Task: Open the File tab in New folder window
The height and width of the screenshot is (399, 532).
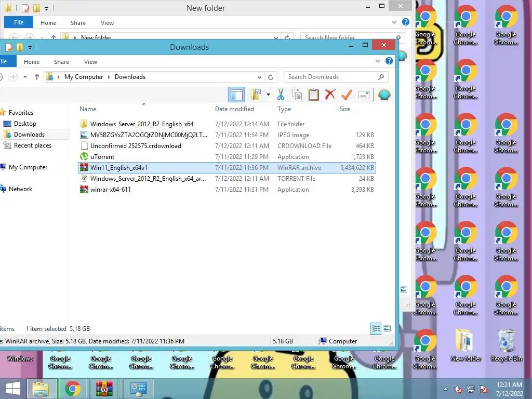Action: click(x=19, y=22)
